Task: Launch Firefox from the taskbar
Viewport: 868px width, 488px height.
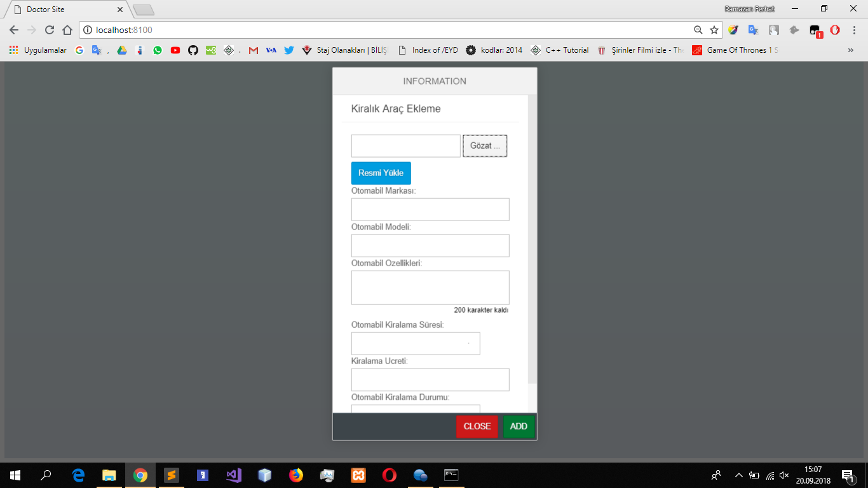Action: [295, 475]
